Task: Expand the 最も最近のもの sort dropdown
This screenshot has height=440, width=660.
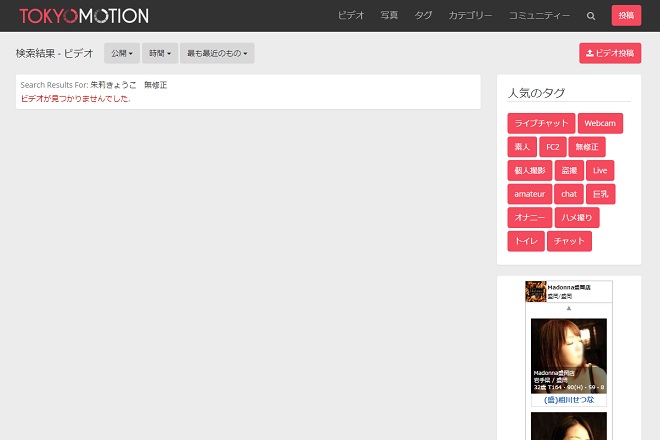Action: click(217, 53)
